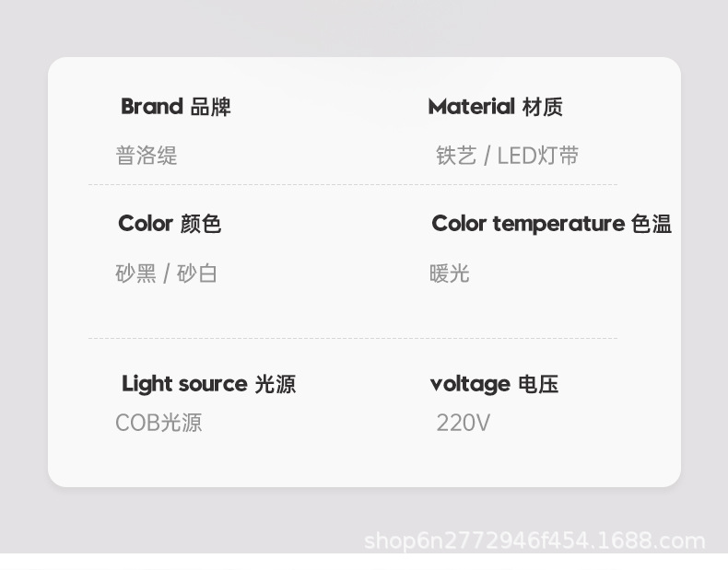This screenshot has width=728, height=570.
Task: Select the 铁艺 material text
Action: [456, 156]
